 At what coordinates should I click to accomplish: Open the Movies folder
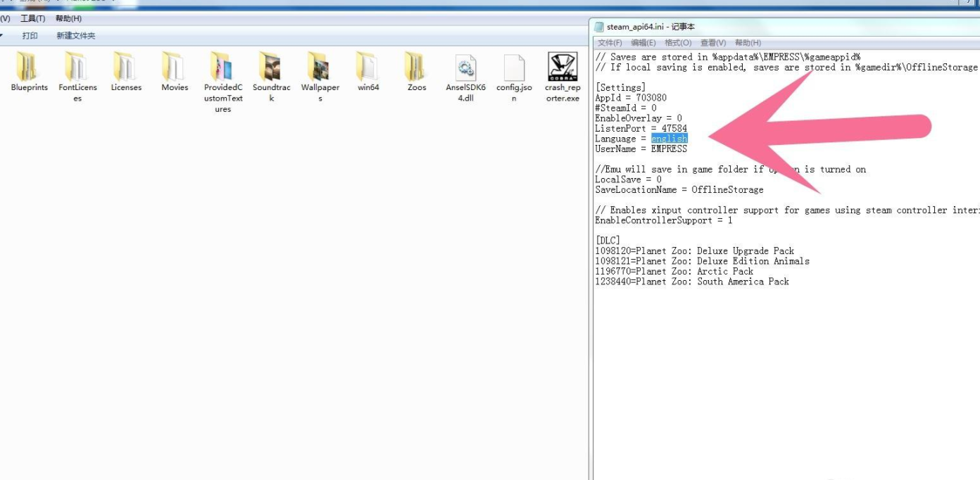[175, 72]
